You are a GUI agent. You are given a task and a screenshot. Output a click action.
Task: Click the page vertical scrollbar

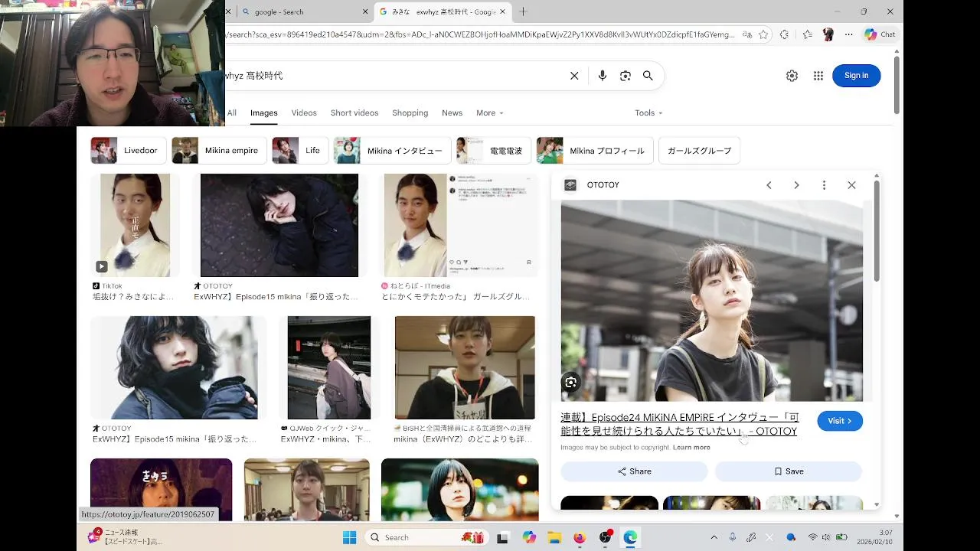coord(897,84)
